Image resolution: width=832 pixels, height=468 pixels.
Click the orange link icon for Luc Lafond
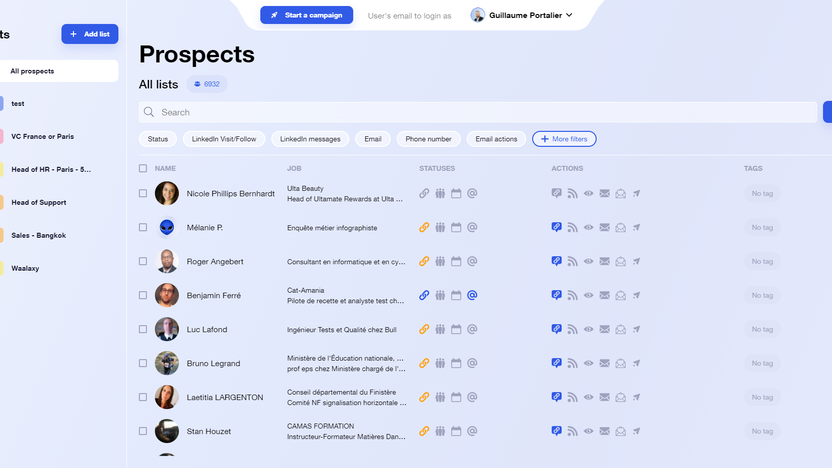(424, 330)
